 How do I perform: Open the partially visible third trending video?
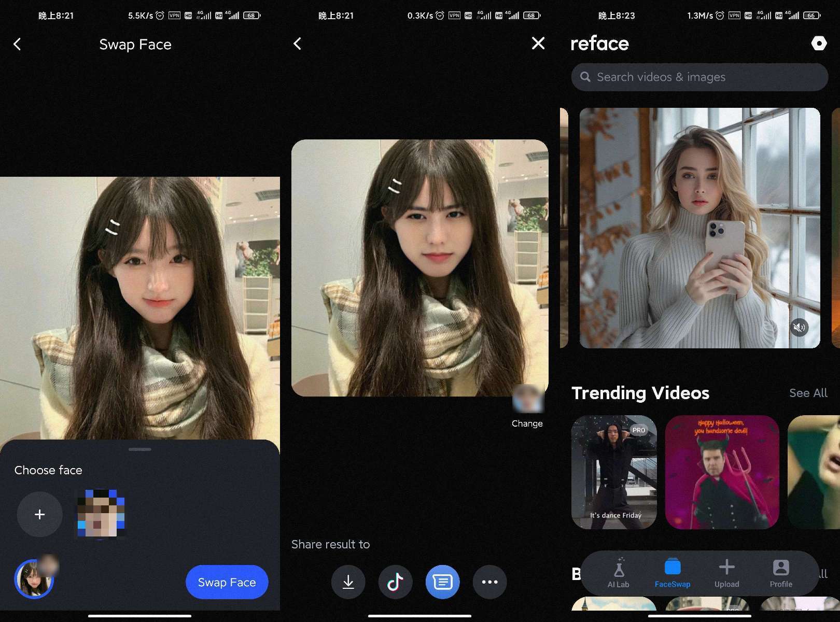pos(814,472)
